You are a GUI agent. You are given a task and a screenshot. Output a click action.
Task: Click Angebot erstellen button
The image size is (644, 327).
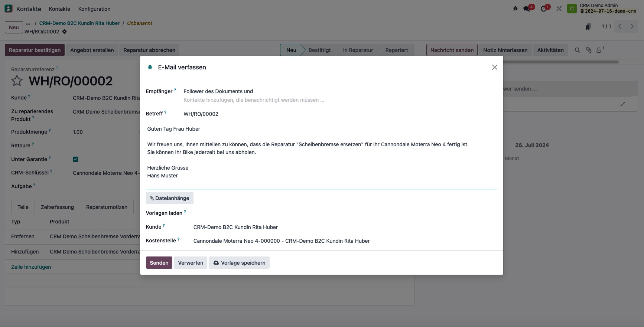point(92,50)
